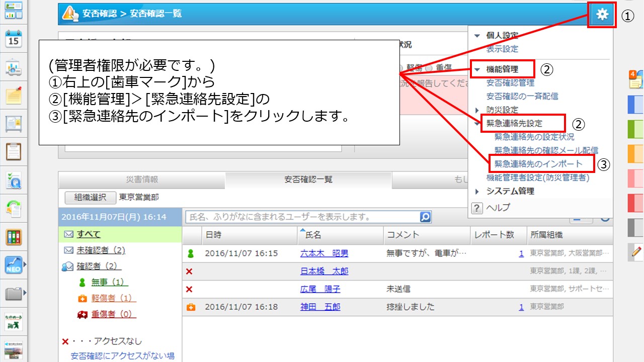The image size is (644, 362).
Task: Click the user name search field
Action: pyautogui.click(x=303, y=217)
